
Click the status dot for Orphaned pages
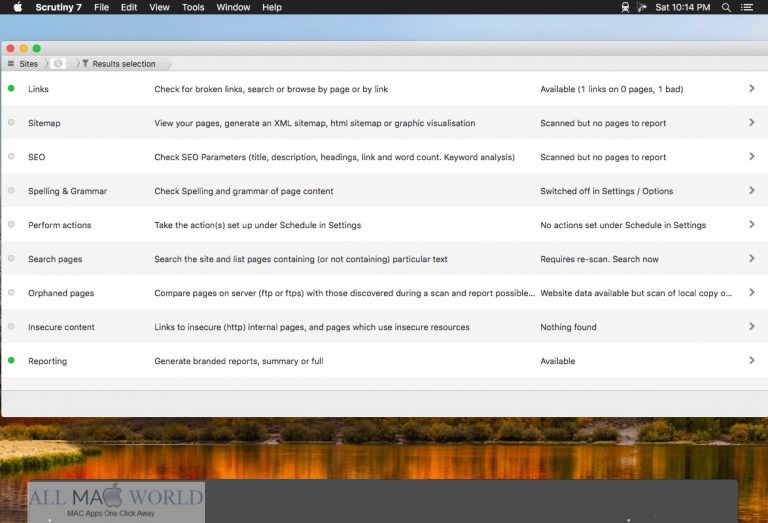tap(11, 292)
